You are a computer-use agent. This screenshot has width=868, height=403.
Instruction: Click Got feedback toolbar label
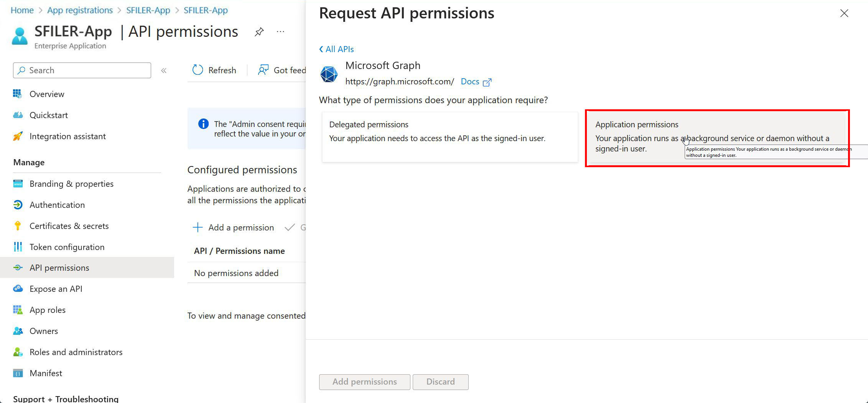tap(290, 70)
